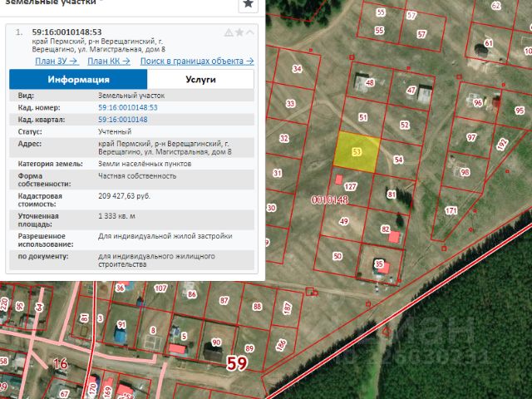Open the План КК link

point(108,61)
